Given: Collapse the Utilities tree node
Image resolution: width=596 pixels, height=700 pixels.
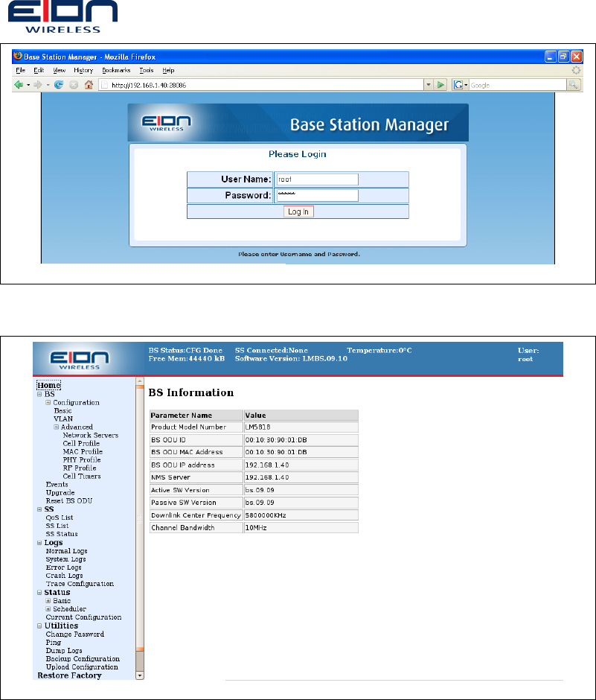Looking at the screenshot, I should [x=39, y=626].
